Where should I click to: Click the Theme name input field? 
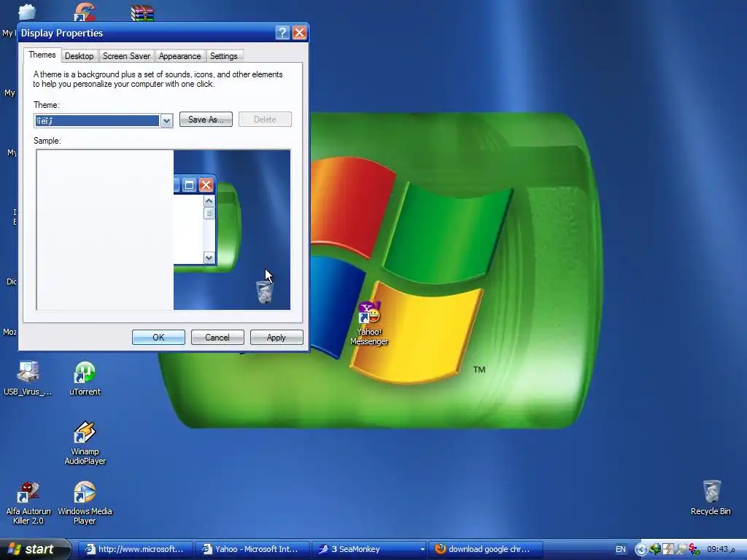click(97, 121)
